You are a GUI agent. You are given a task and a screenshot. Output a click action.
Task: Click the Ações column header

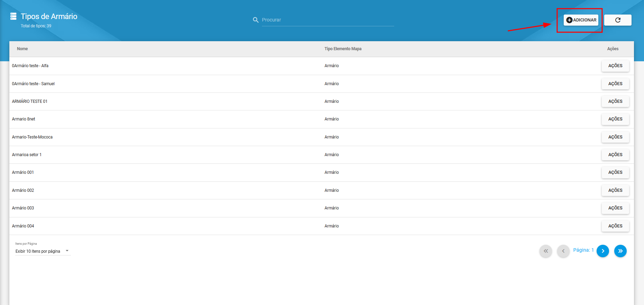[613, 49]
